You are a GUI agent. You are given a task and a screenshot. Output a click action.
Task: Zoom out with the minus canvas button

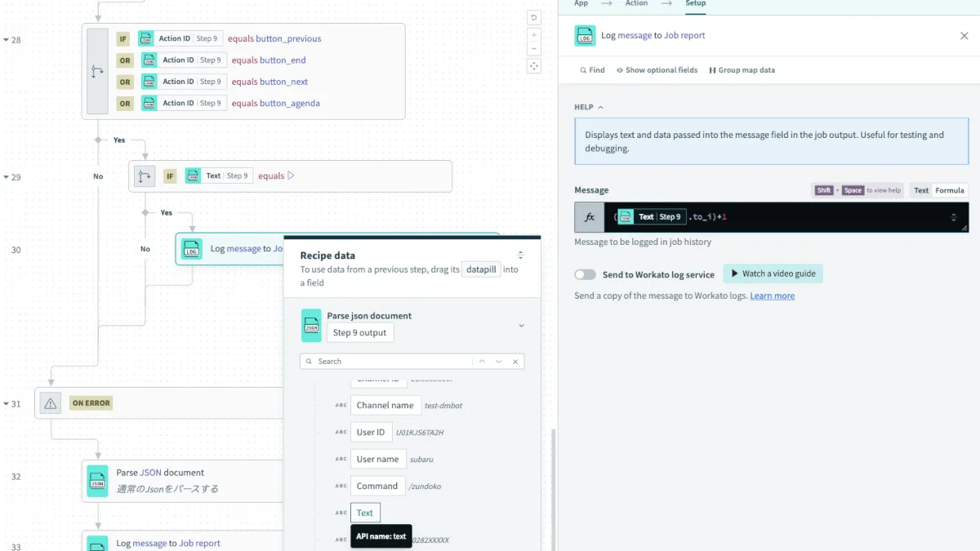coord(534,48)
